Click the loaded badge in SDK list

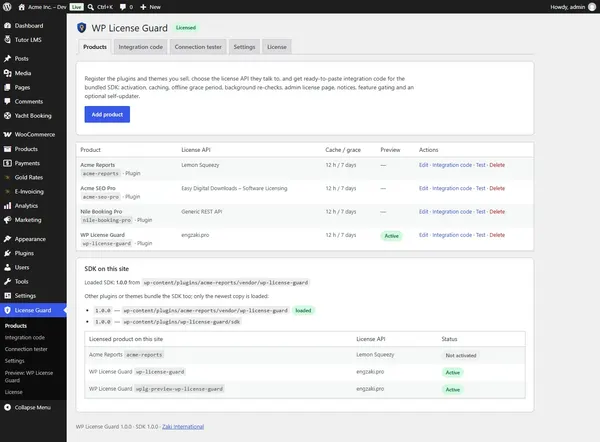(303, 310)
